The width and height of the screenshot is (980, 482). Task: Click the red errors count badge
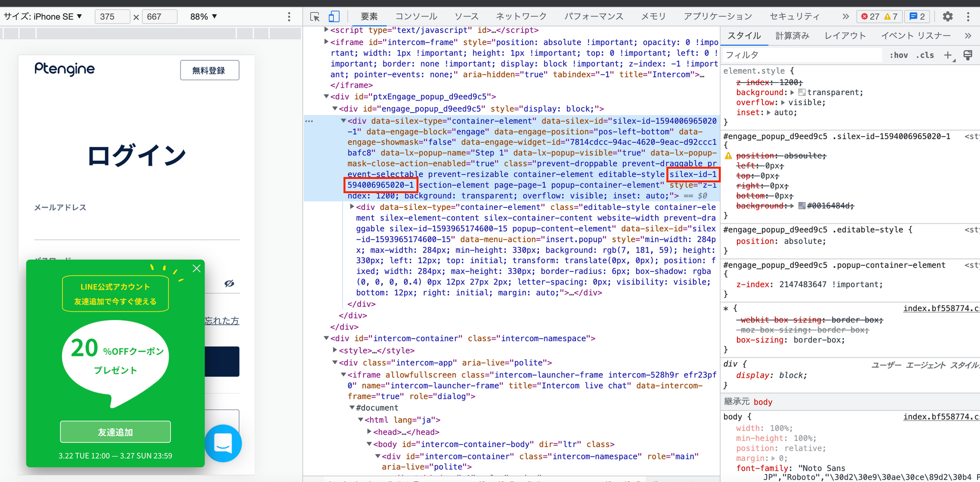coord(870,17)
